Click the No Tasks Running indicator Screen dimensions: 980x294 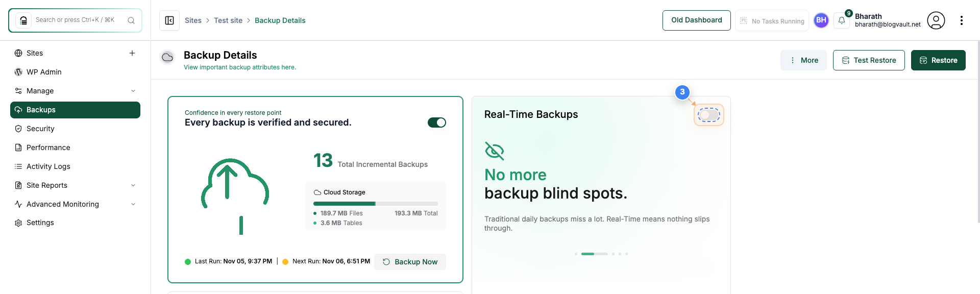pyautogui.click(x=772, y=20)
